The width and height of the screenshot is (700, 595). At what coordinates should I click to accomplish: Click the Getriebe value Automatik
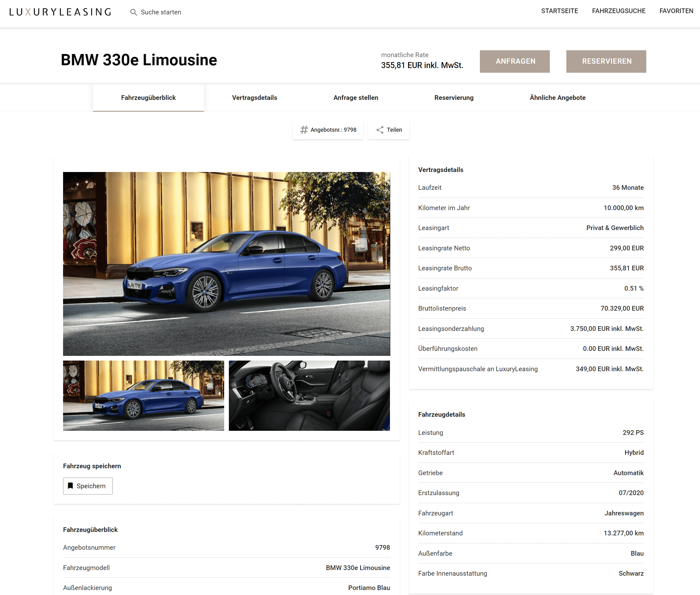(x=628, y=473)
